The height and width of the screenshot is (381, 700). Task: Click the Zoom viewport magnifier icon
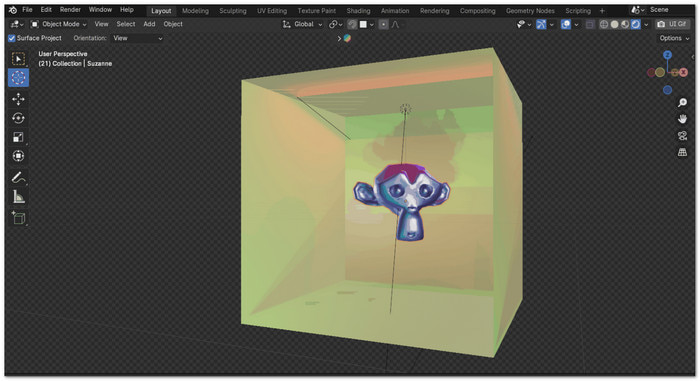pos(682,103)
